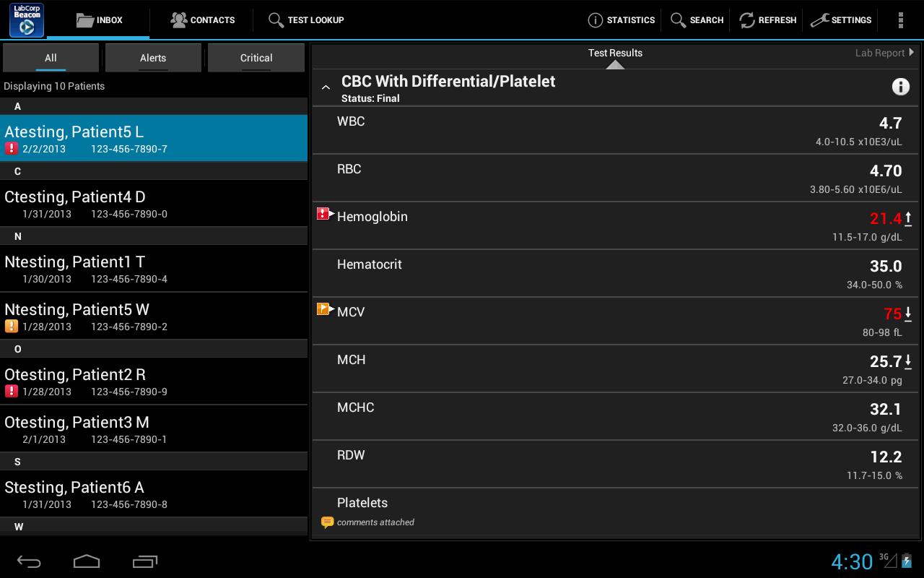Select patient Ntesting, Patient5 W
This screenshot has width=924, height=578.
tap(154, 316)
